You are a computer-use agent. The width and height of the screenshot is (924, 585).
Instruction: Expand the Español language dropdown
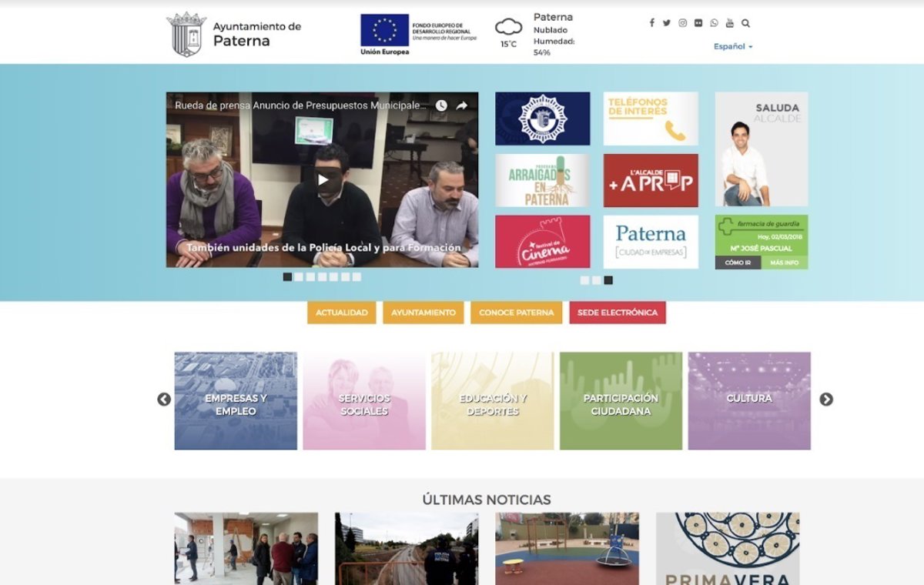point(732,46)
